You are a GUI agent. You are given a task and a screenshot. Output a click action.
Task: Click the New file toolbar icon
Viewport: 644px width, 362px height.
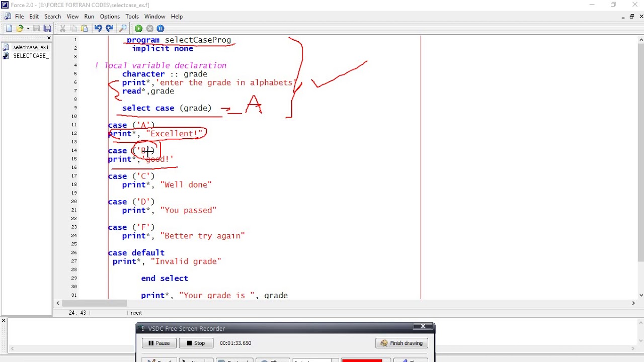9,29
